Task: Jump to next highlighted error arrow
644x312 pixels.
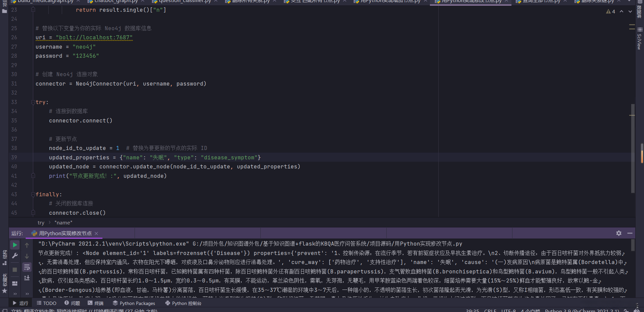Action: pos(630,11)
